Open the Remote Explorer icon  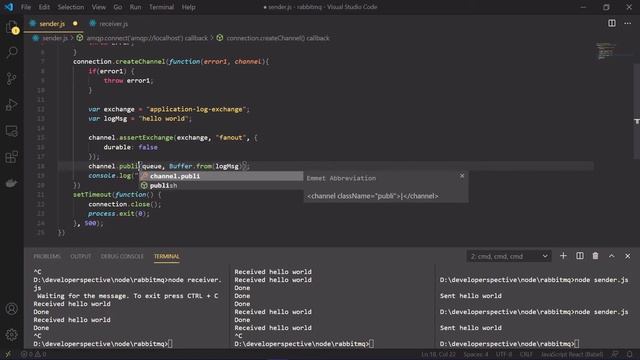(x=12, y=131)
